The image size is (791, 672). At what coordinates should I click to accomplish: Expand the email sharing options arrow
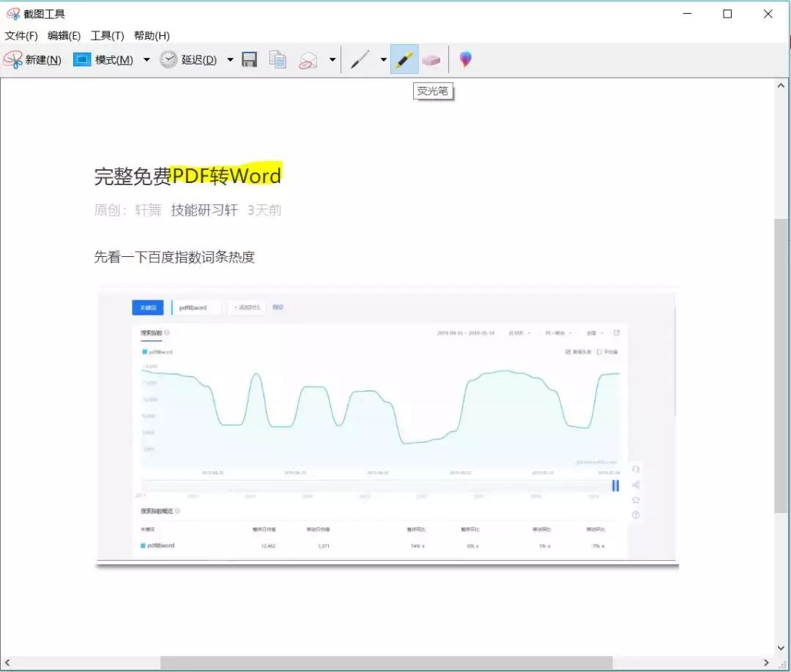331,59
